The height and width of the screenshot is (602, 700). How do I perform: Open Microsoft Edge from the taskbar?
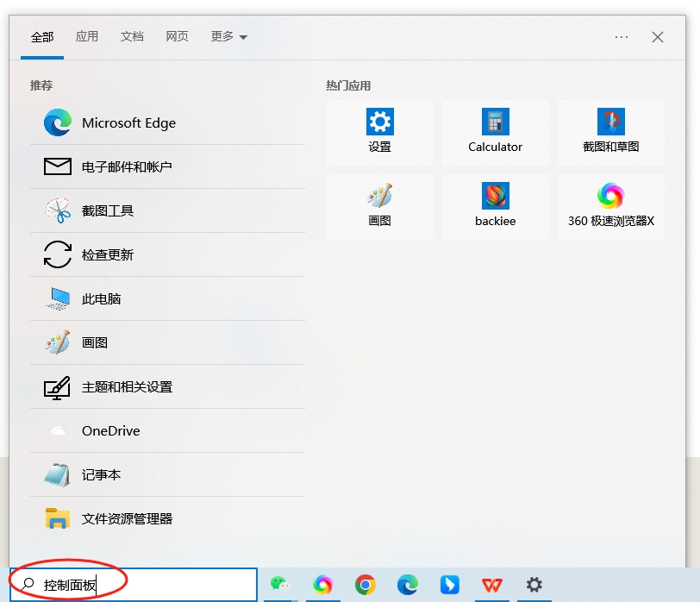(x=407, y=585)
